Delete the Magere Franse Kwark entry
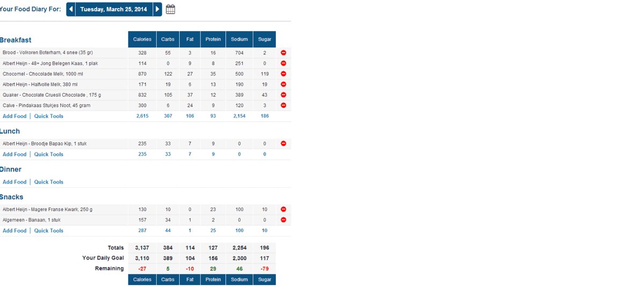644x287 pixels. pos(283,209)
